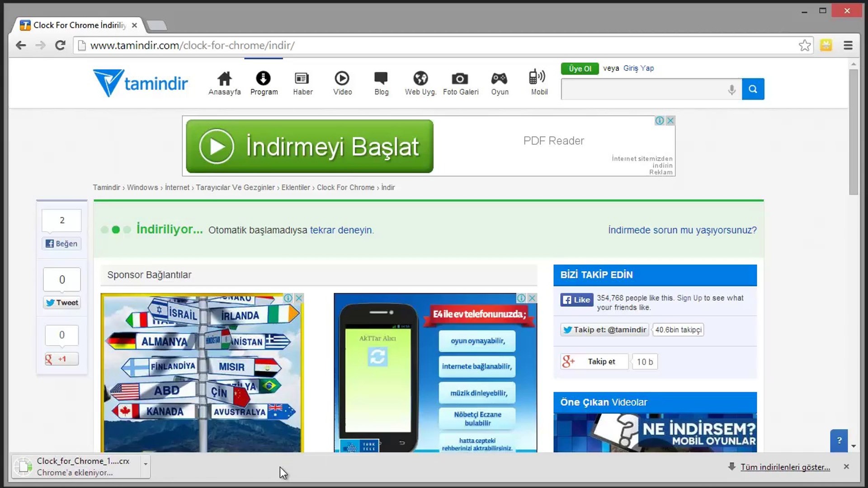Screen dimensions: 868x488
Task: Click the Facebook Beğen button
Action: 62,244
